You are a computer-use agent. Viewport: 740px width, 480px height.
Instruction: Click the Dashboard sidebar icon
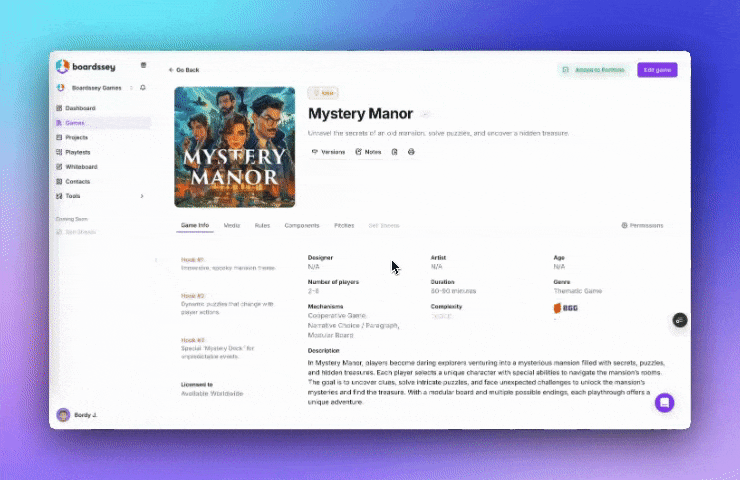point(59,108)
